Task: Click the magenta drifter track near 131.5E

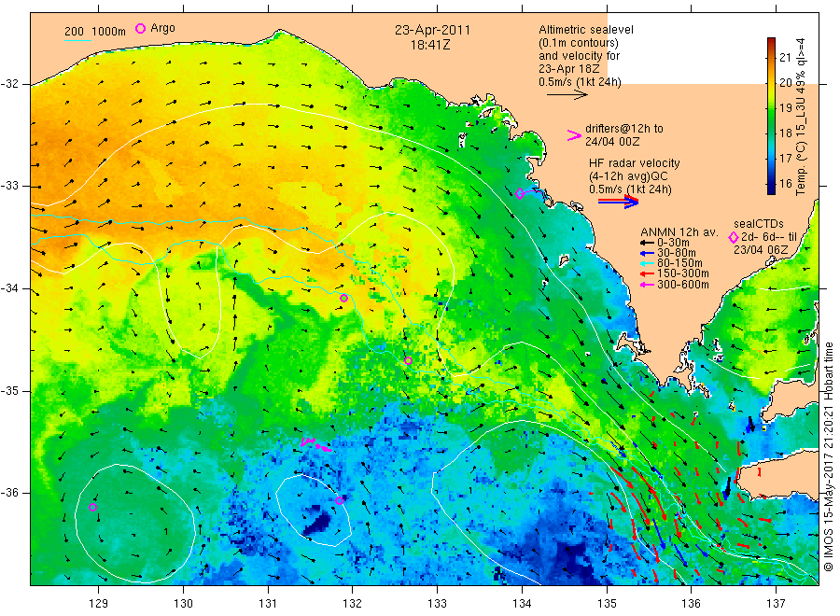Action: [x=316, y=444]
